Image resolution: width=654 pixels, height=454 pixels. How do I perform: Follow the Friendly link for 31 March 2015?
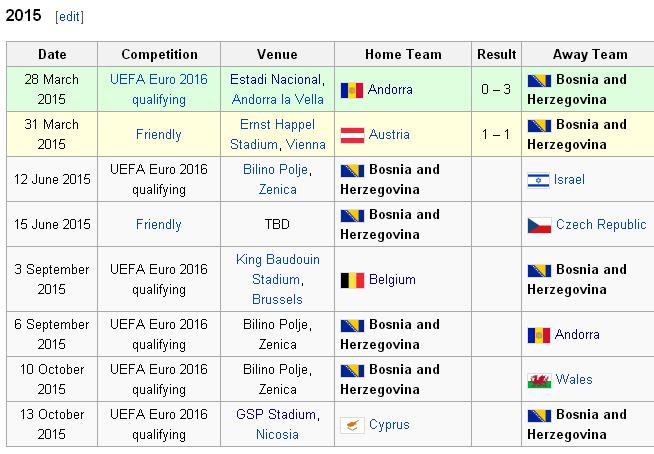(x=159, y=134)
